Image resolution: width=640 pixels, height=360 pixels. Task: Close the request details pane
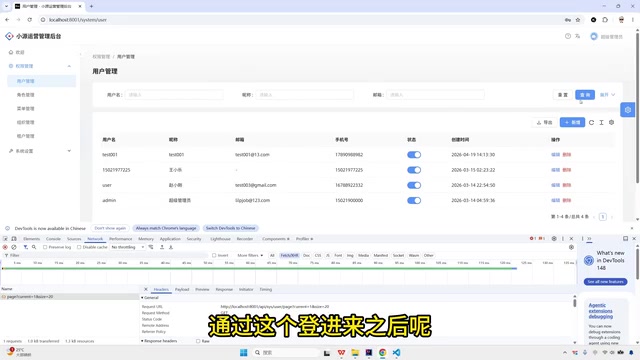point(146,289)
